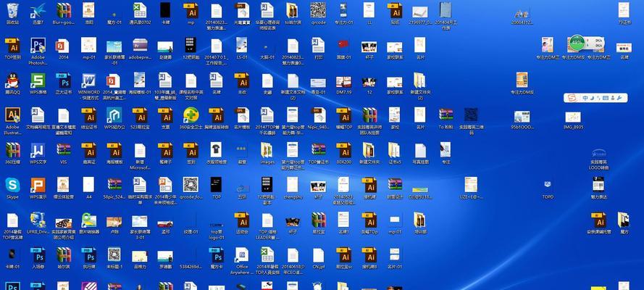Toggle 中 Chinese/English mode on IME bar
Viewport: 644px width, 290px height.
pos(585,98)
